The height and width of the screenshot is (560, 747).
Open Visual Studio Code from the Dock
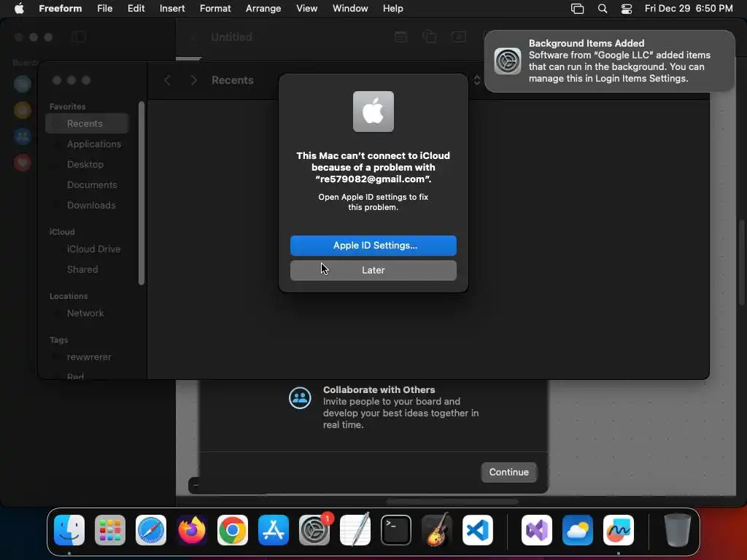point(478,530)
